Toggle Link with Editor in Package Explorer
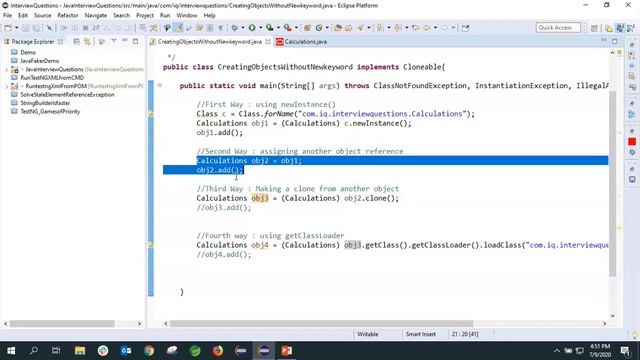The image size is (640, 360). click(87, 41)
